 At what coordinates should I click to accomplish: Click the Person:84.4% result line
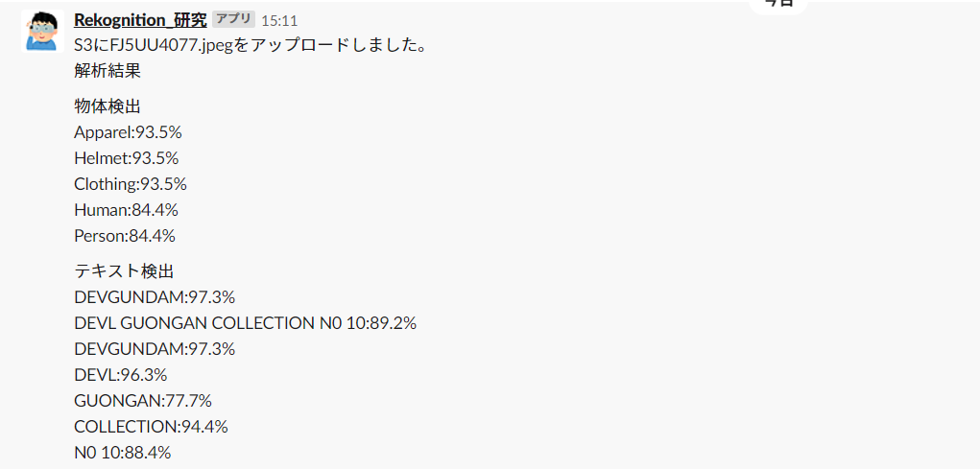tap(125, 236)
